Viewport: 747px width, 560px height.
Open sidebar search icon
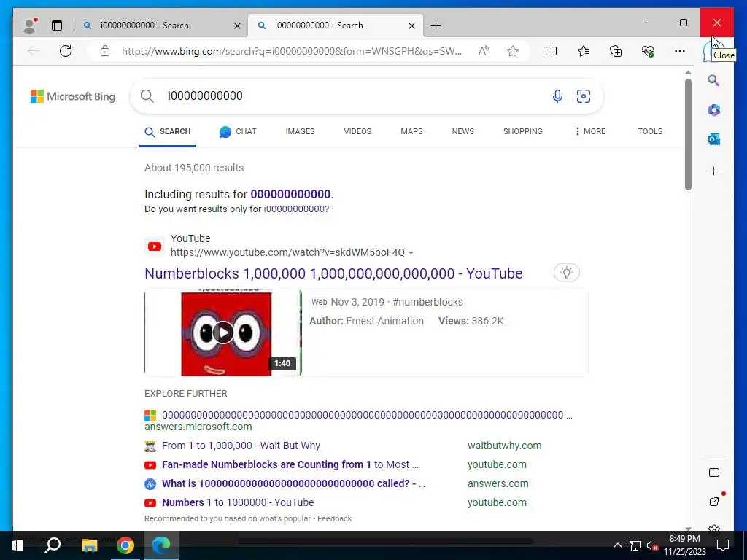pyautogui.click(x=713, y=80)
